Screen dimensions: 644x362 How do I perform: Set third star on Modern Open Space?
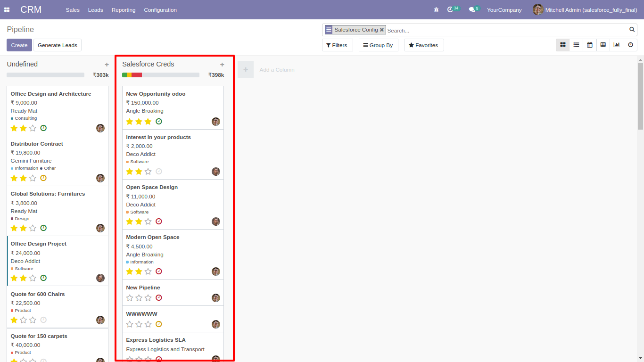point(148,271)
